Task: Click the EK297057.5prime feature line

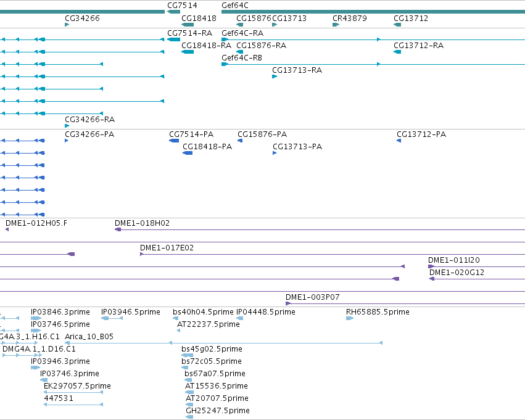Action: 73,392
